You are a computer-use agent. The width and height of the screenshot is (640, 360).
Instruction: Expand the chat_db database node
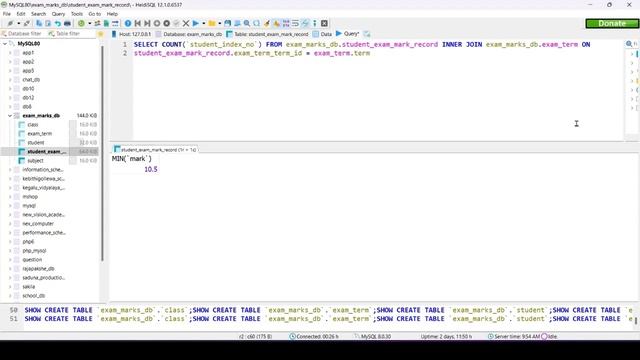tap(10, 80)
